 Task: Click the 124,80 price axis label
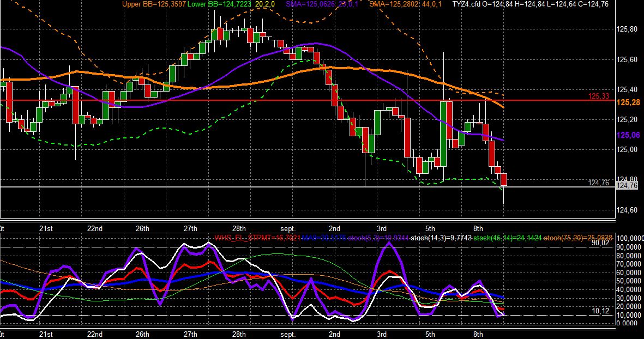click(x=627, y=179)
